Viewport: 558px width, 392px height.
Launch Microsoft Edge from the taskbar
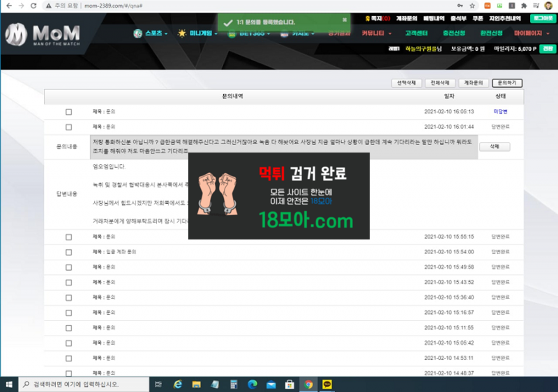point(252,384)
